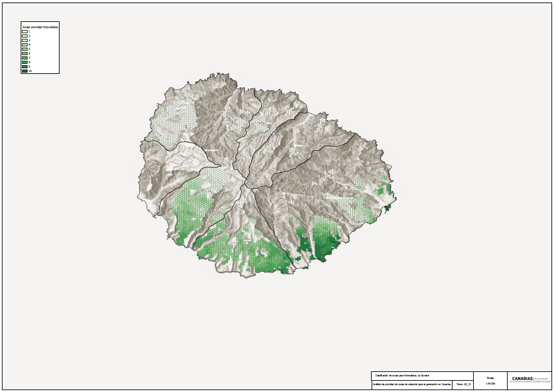Click the map title 'Clasificación de zonas' text
Viewport: 554px width, 392px height.
[x=402, y=375]
